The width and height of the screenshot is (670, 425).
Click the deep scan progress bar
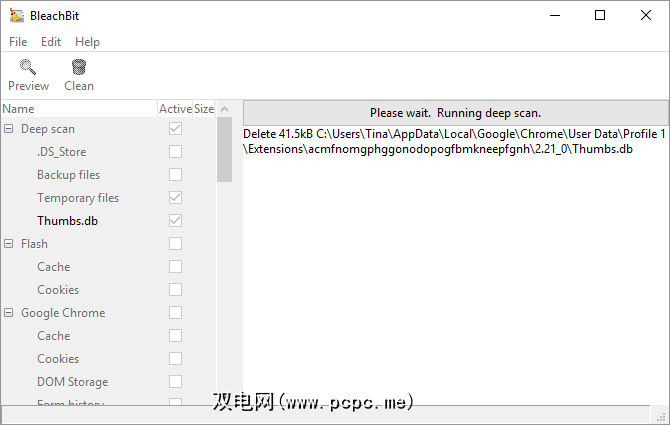pyautogui.click(x=455, y=113)
